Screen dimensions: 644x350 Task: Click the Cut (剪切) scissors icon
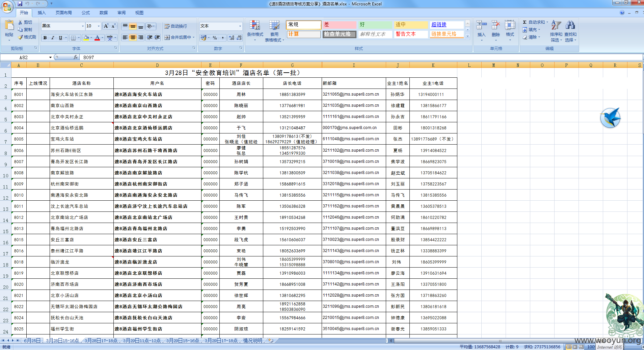click(x=20, y=22)
